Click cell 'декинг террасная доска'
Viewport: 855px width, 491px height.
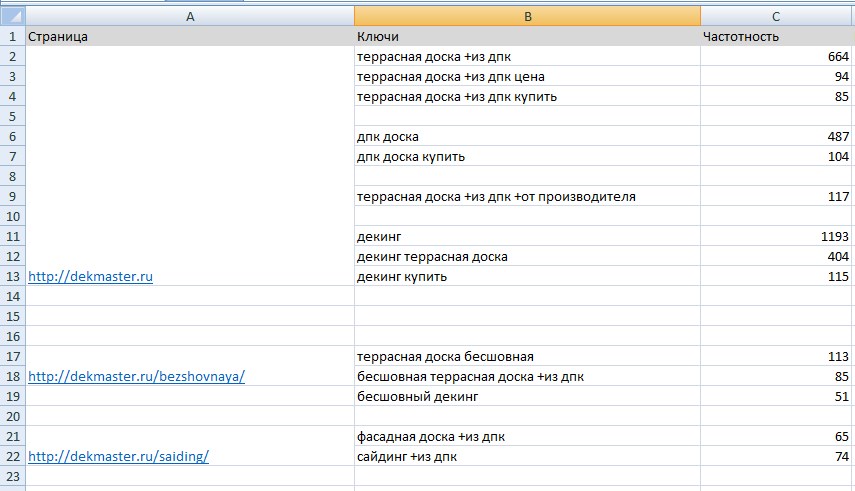tap(527, 256)
